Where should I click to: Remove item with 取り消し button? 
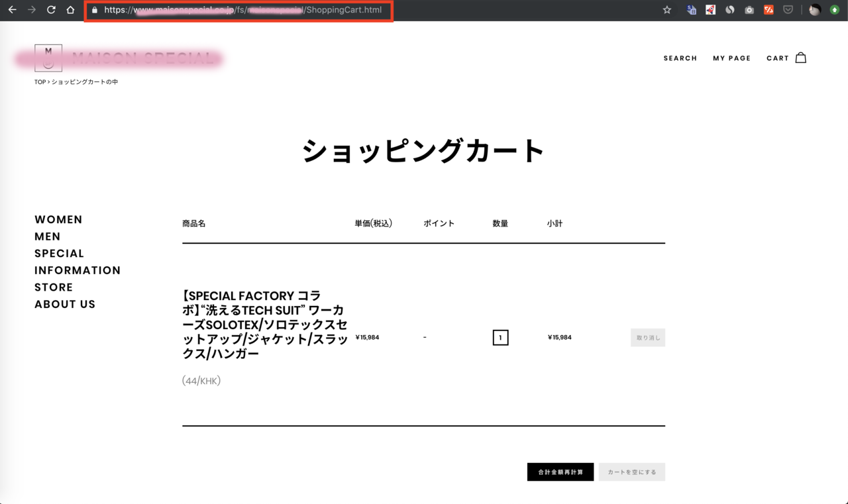(x=648, y=338)
